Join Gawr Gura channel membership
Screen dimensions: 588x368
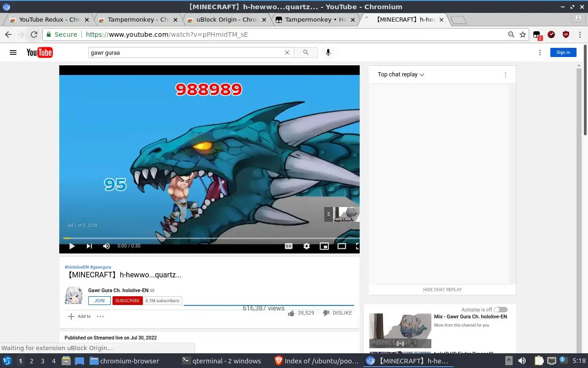click(x=99, y=301)
